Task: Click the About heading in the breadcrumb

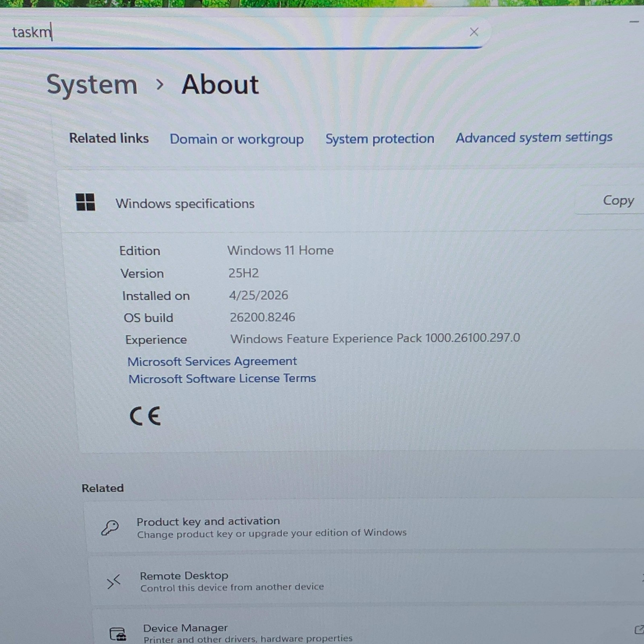Action: (220, 85)
